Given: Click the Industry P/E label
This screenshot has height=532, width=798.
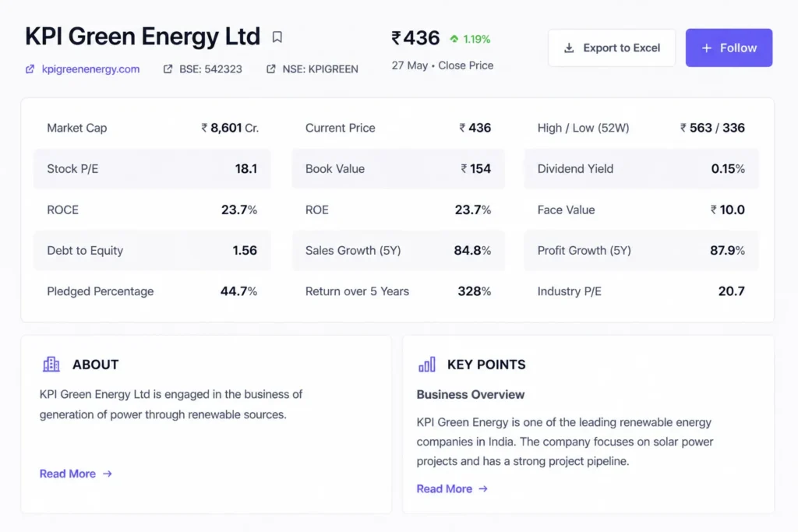Looking at the screenshot, I should [x=569, y=291].
